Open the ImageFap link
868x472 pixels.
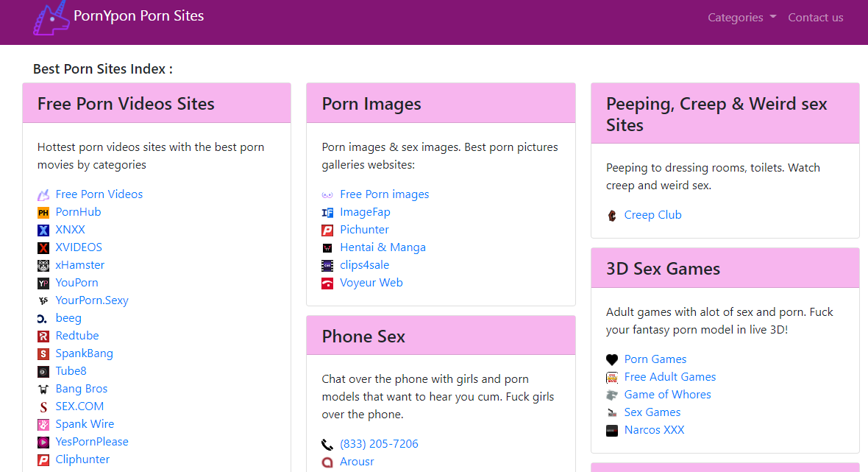click(365, 211)
